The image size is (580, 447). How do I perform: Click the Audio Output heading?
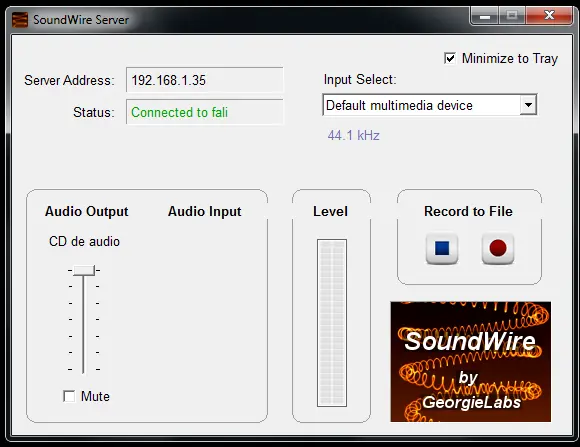[x=87, y=212]
